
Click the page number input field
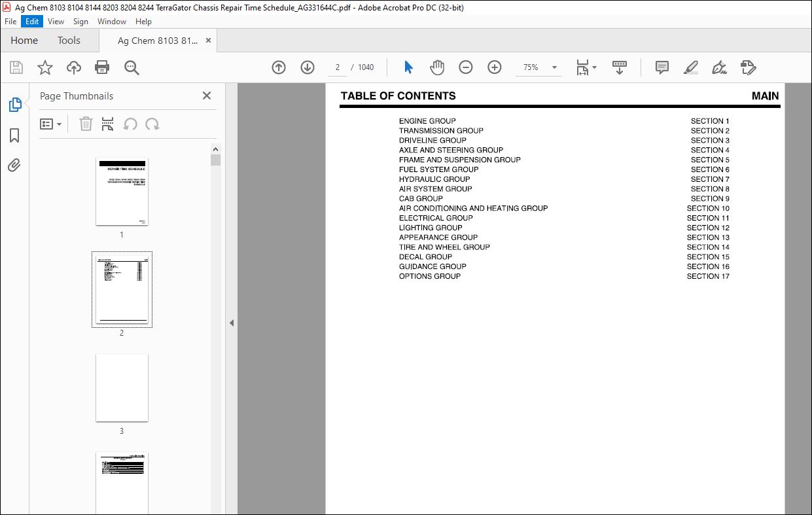coord(337,67)
